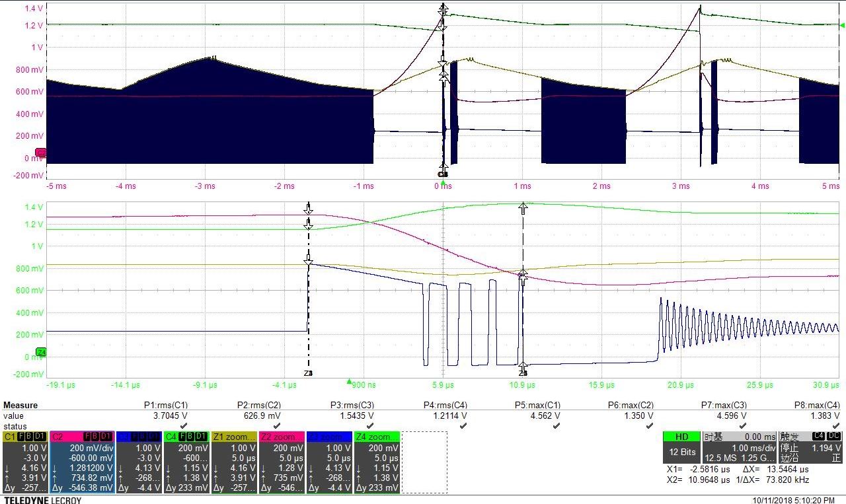Open the timebase descriptor showing 1.00 ms/div
846x504 pixels.
(x=738, y=448)
